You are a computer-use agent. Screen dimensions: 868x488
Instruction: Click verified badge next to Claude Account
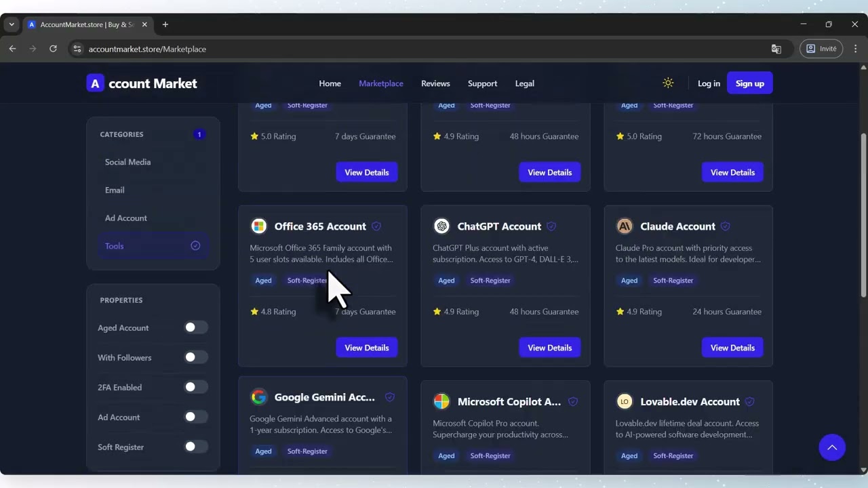(x=726, y=226)
